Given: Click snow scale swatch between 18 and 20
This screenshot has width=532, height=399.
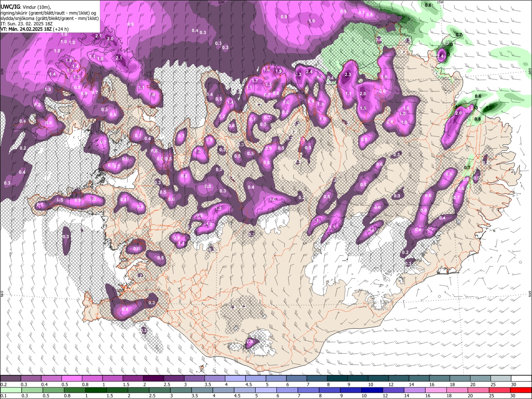Looking at the screenshot, I should pos(460,379).
